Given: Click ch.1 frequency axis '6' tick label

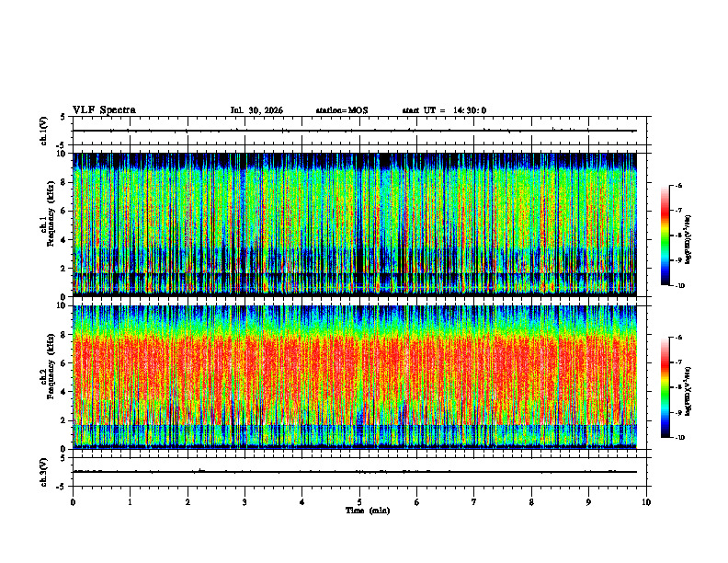Looking at the screenshot, I should pos(63,211).
